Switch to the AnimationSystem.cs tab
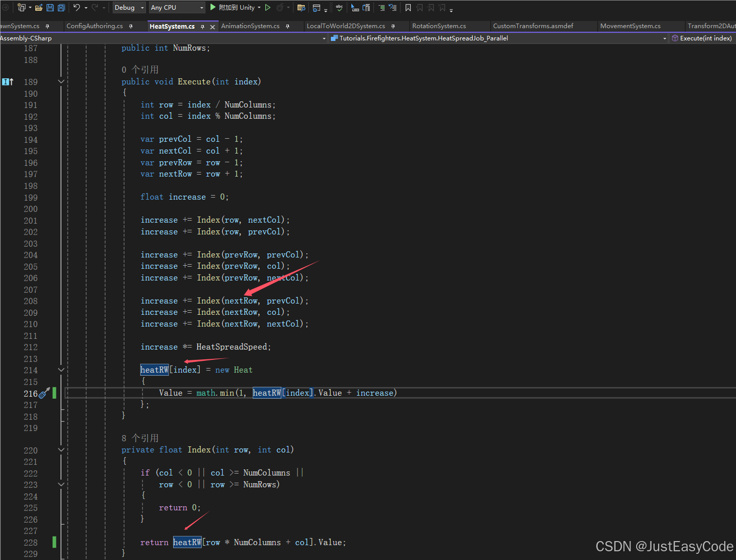The height and width of the screenshot is (560, 736). (250, 26)
